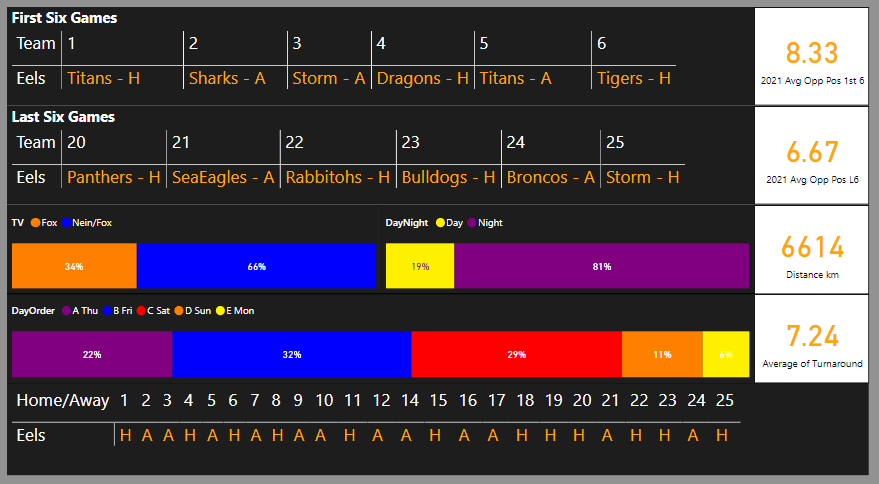879x484 pixels.
Task: Select the purple 81% Night bar segment
Action: 602,266
